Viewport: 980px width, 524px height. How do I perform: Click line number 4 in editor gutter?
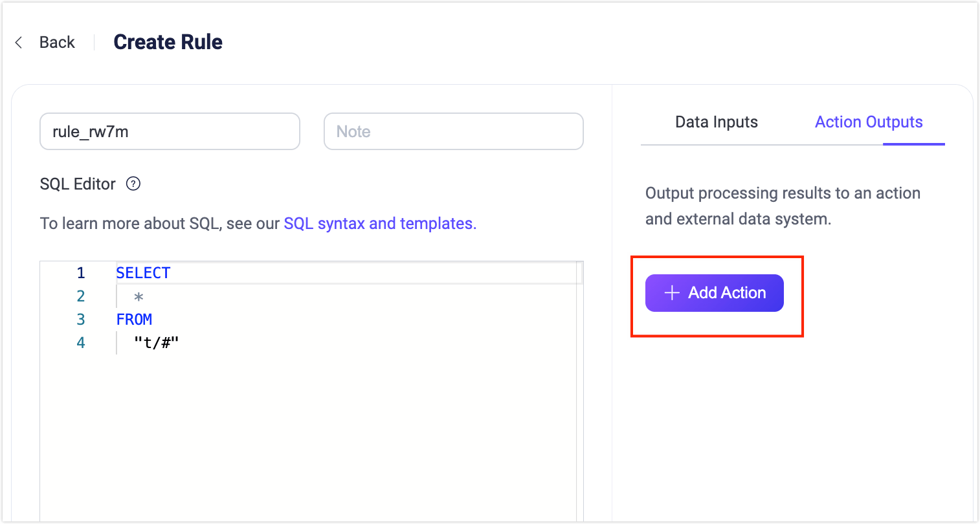(x=81, y=343)
